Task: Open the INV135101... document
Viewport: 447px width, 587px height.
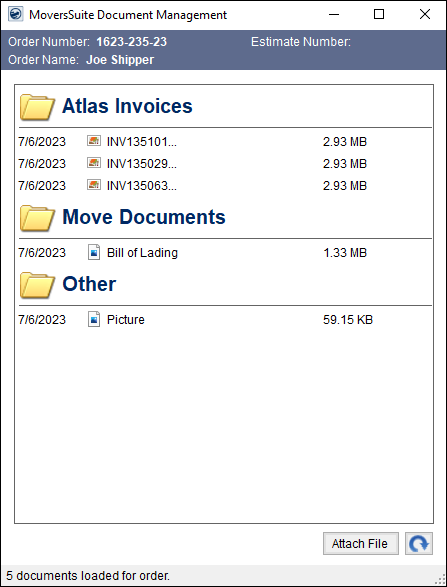Action: click(142, 142)
